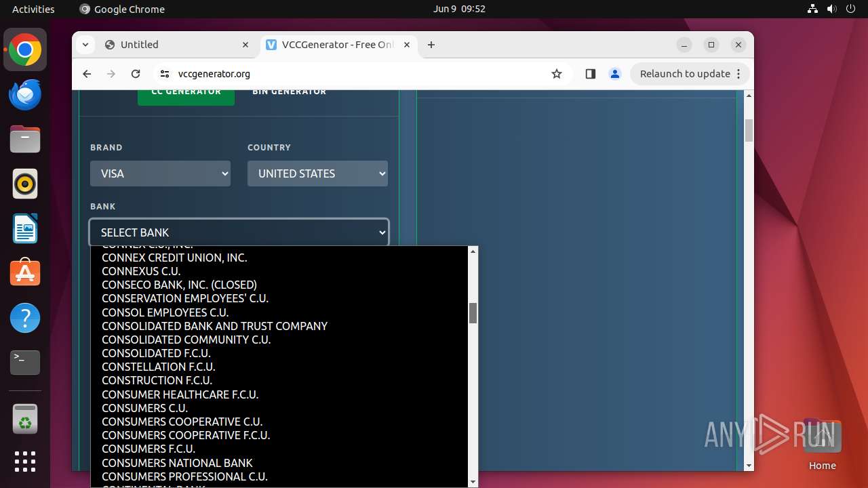Screen dimensions: 868x488
Task: Select CONSTRUCTION F.C.U. option
Action: tap(279, 380)
